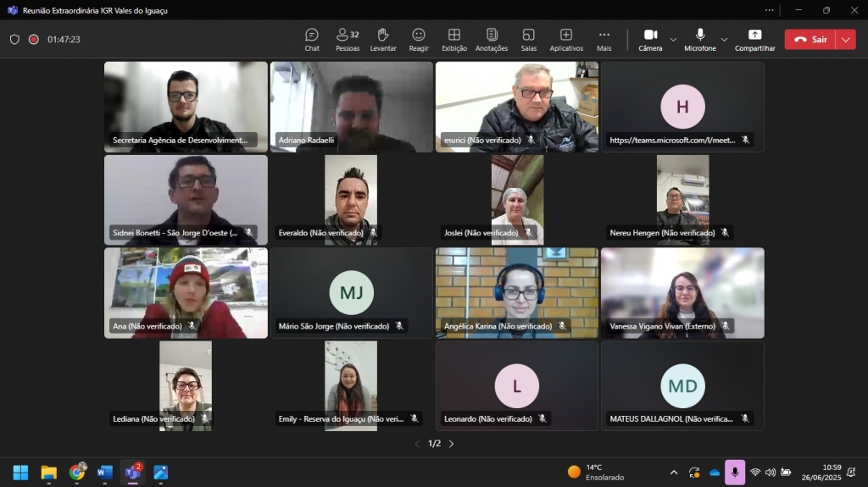Open Google Chrome from the taskbar

click(x=77, y=472)
